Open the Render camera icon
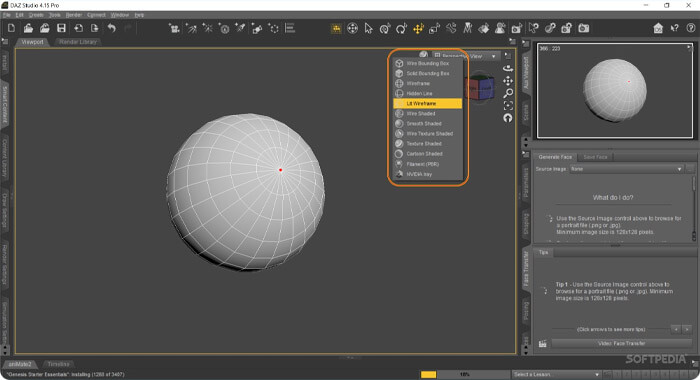Image resolution: width=700 pixels, height=380 pixels. pos(583,29)
